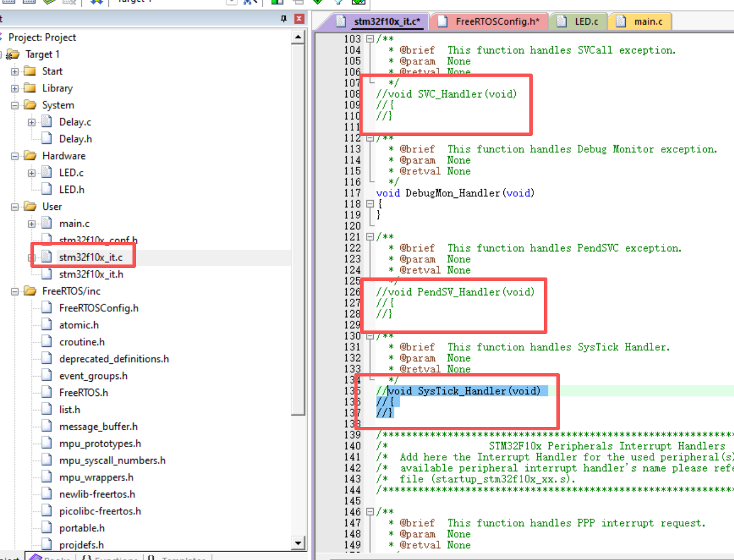This screenshot has height=560, width=734.
Task: Select croutine.h in the project tree
Action: [82, 342]
